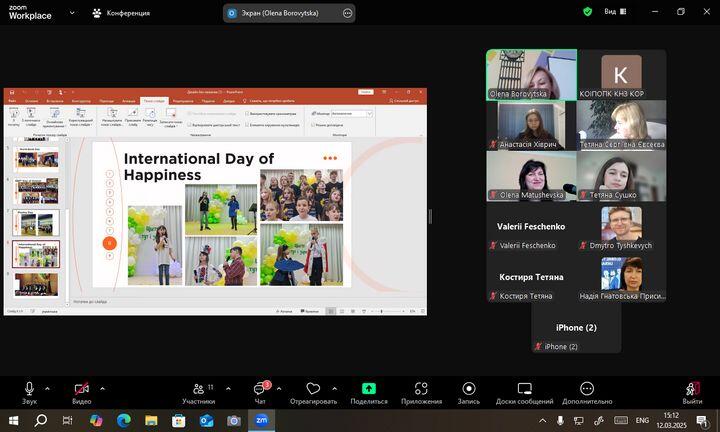The width and height of the screenshot is (720, 432).
Task: Open Microsoft Edge from the taskbar
Action: click(x=124, y=420)
